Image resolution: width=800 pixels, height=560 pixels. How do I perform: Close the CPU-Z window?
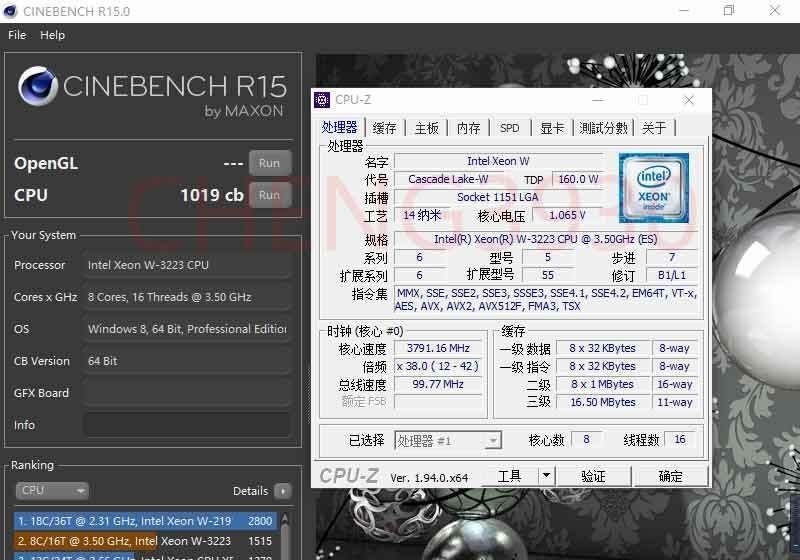tap(689, 100)
